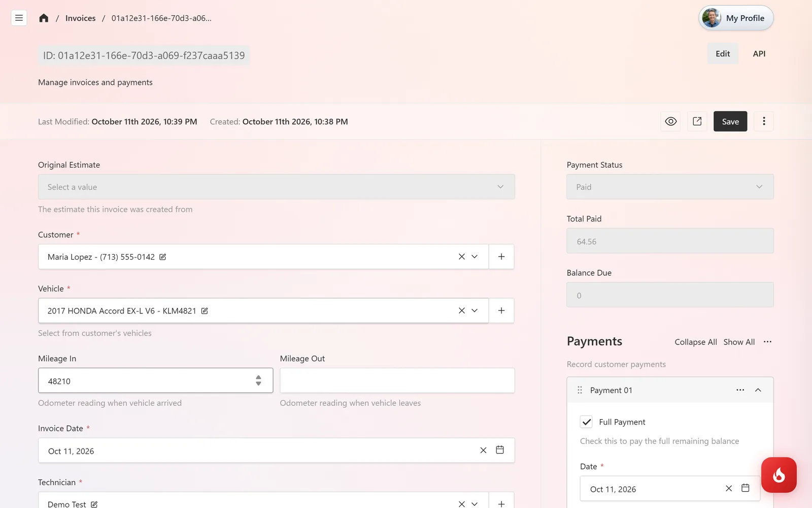Open the Invoice Date calendar picker
Screen dimensions: 812x508
(x=500, y=450)
